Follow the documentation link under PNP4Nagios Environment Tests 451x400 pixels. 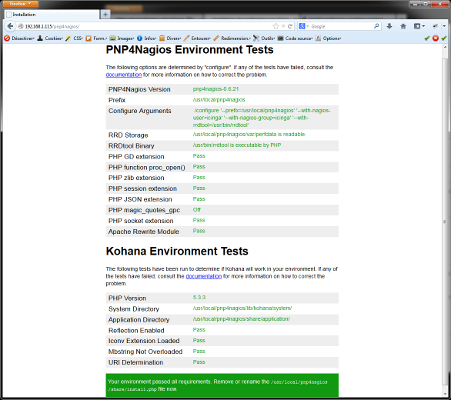click(124, 75)
